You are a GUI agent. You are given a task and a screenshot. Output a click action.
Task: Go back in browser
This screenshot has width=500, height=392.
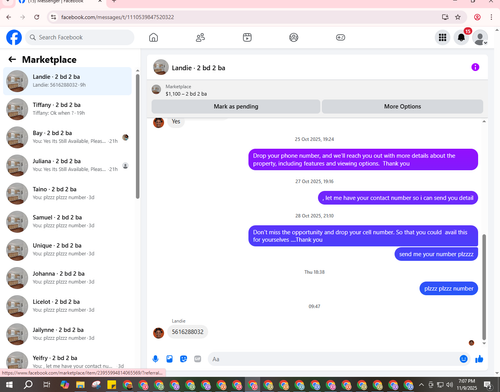coord(9,17)
